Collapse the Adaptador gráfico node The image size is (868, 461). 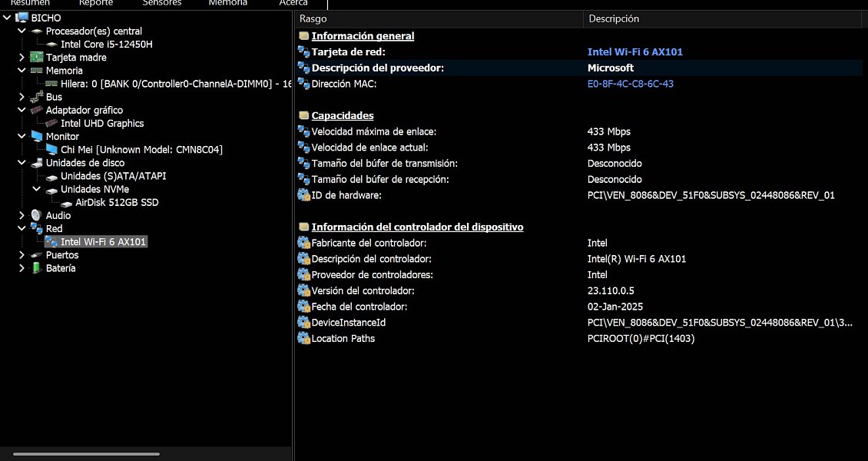22,110
